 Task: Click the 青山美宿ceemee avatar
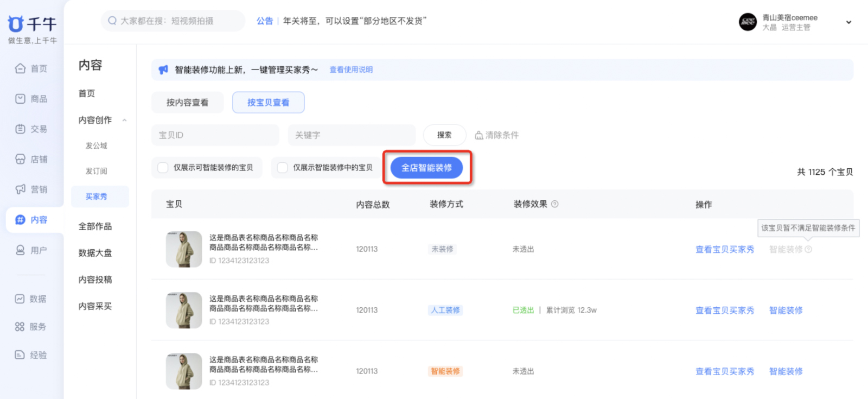tap(748, 22)
